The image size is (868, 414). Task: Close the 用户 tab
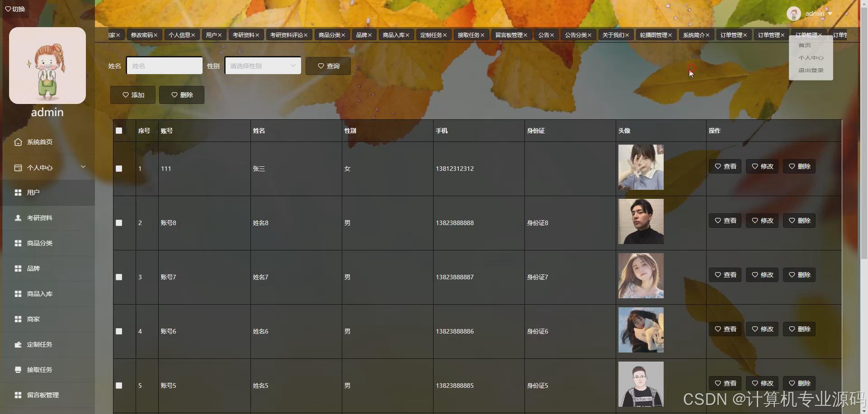(x=220, y=35)
